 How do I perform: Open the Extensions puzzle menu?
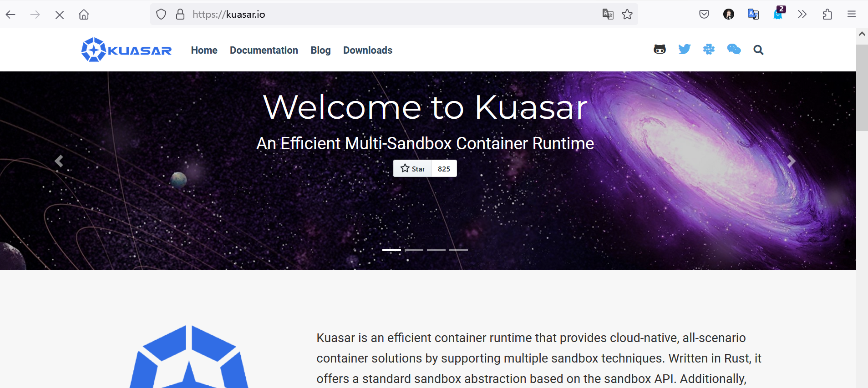coord(827,15)
